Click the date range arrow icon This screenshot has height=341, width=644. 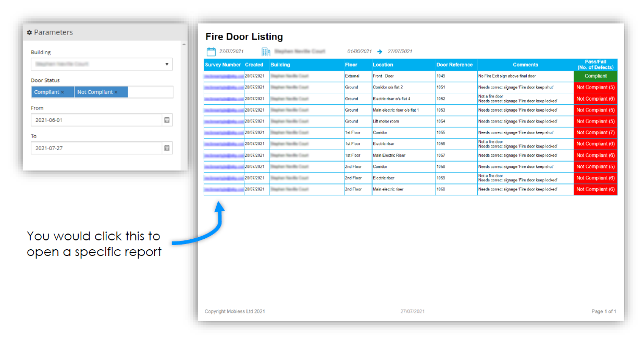380,52
